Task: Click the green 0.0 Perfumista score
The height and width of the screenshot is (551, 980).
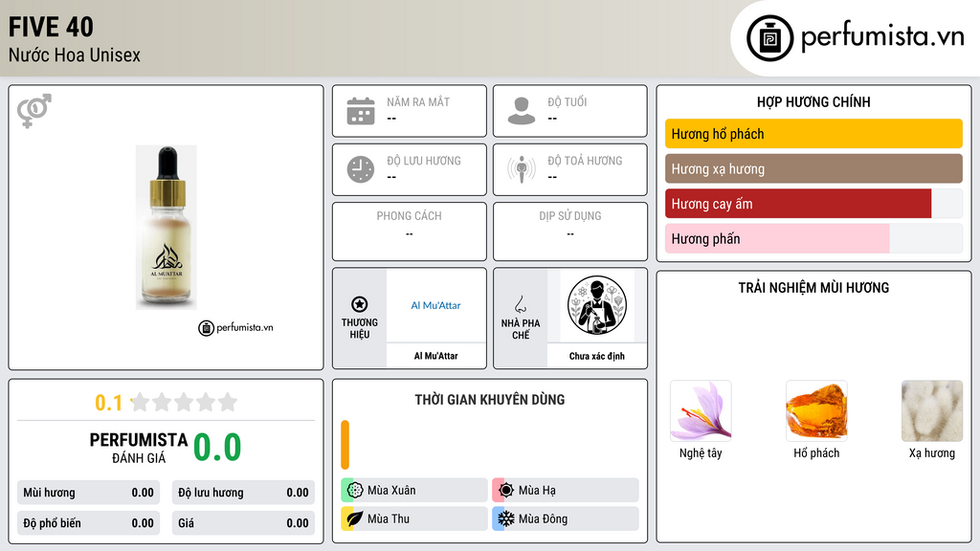Action: [217, 447]
